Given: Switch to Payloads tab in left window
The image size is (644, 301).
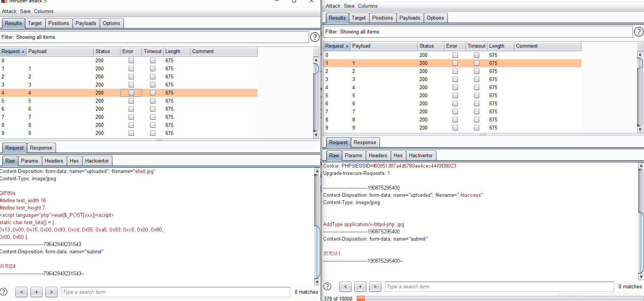Looking at the screenshot, I should tap(86, 23).
